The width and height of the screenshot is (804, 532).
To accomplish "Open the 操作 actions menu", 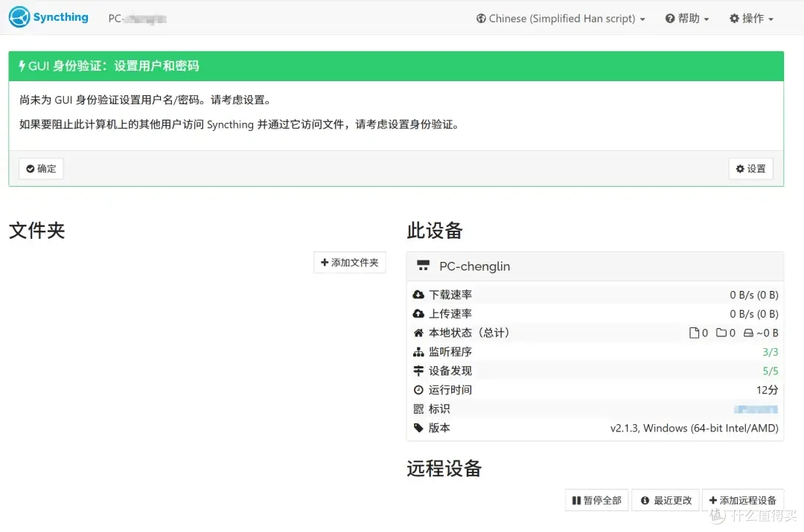I will pos(751,19).
